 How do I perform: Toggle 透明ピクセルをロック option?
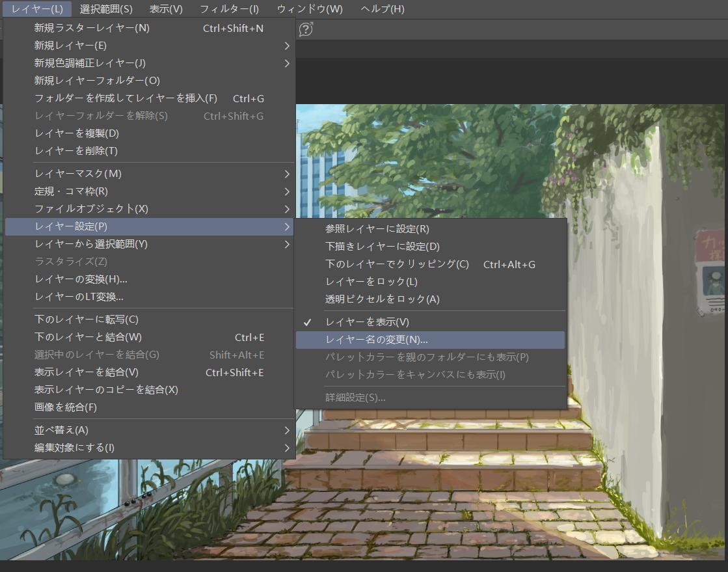pyautogui.click(x=382, y=299)
